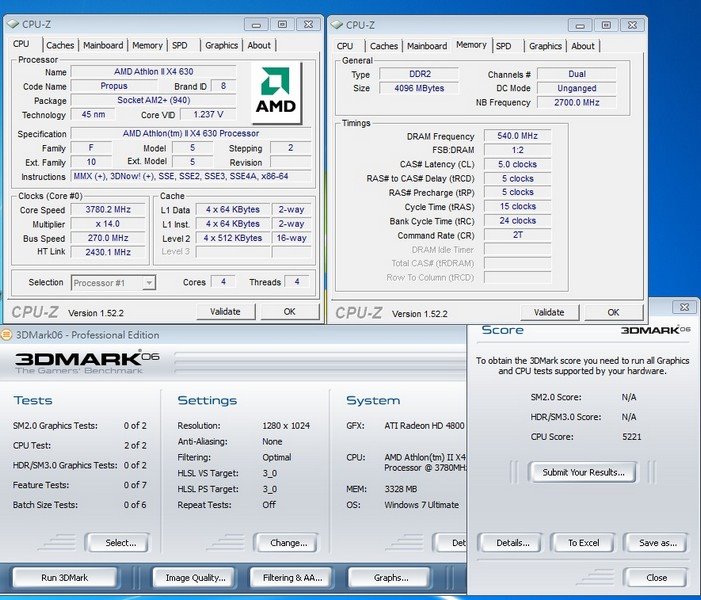Click Close button in Score dialog
The width and height of the screenshot is (701, 600).
point(656,578)
